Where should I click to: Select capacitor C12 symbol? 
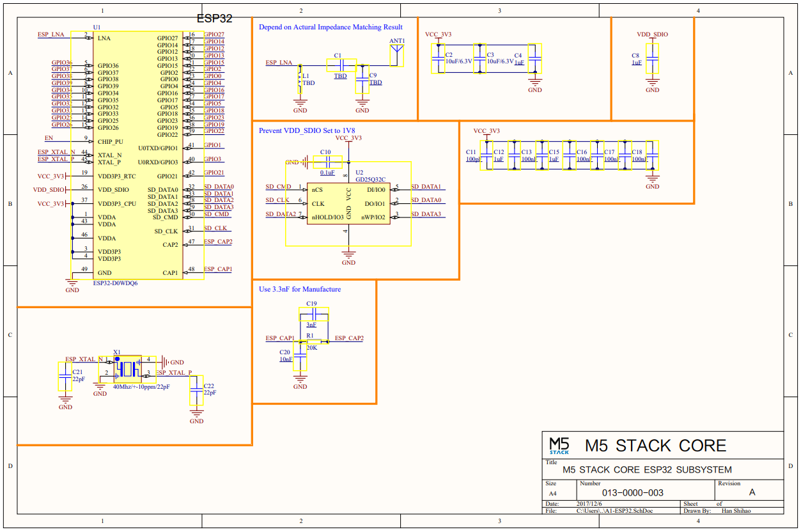pyautogui.click(x=514, y=155)
